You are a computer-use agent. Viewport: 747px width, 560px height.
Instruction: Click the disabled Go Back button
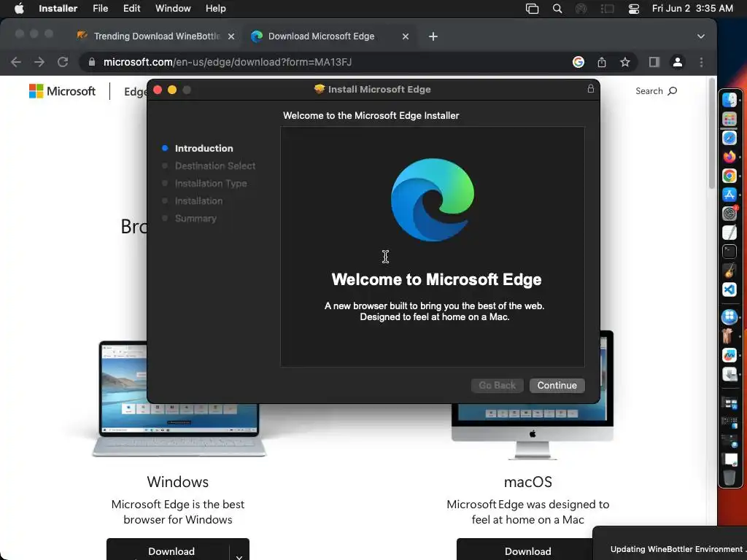[x=497, y=385]
